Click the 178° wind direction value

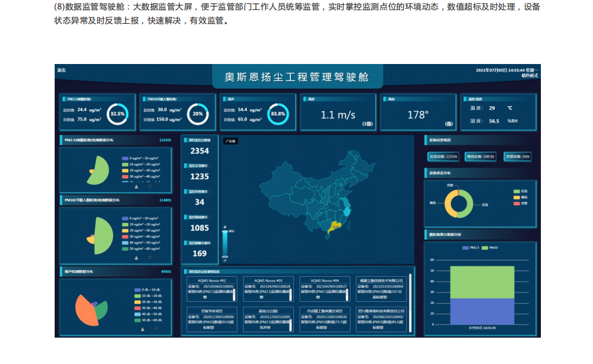[418, 115]
